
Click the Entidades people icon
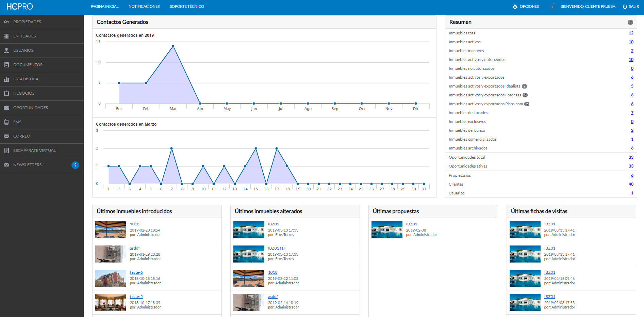point(6,36)
